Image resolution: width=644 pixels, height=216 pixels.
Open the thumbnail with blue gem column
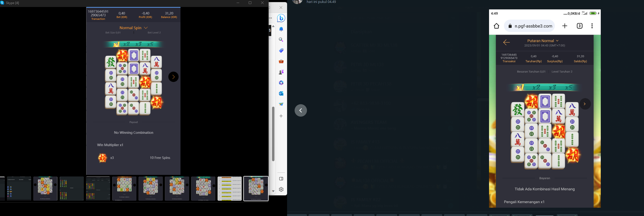click(x=19, y=189)
